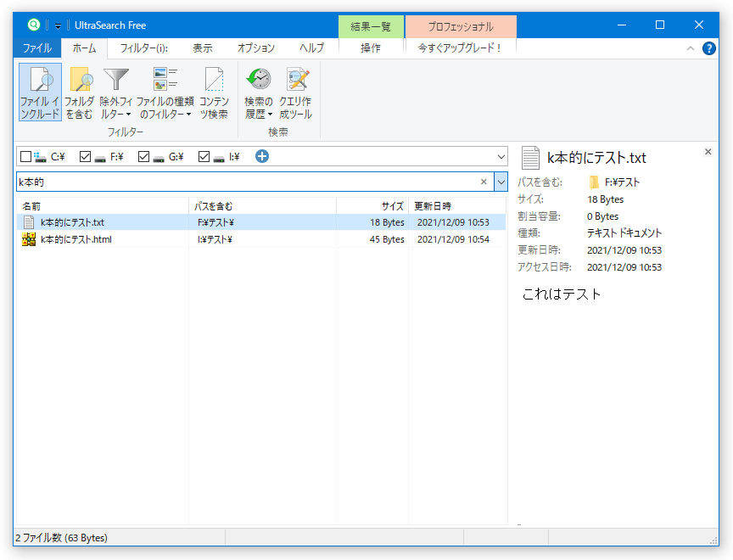The width and height of the screenshot is (733, 560).
Task: Click the F:¥テスト folder icon in preview
Action: 594,182
